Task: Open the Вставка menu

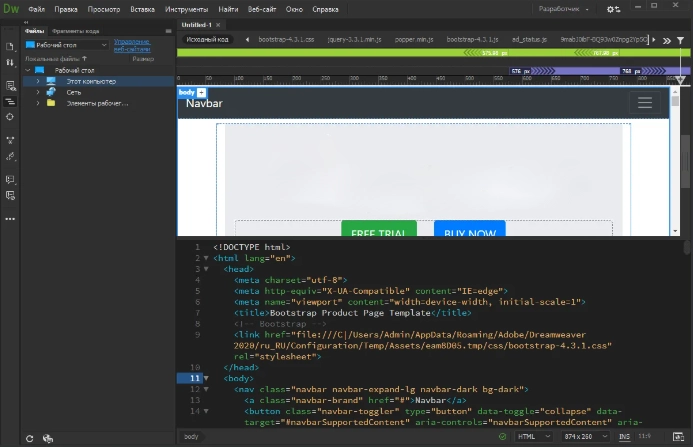Action: pos(142,9)
